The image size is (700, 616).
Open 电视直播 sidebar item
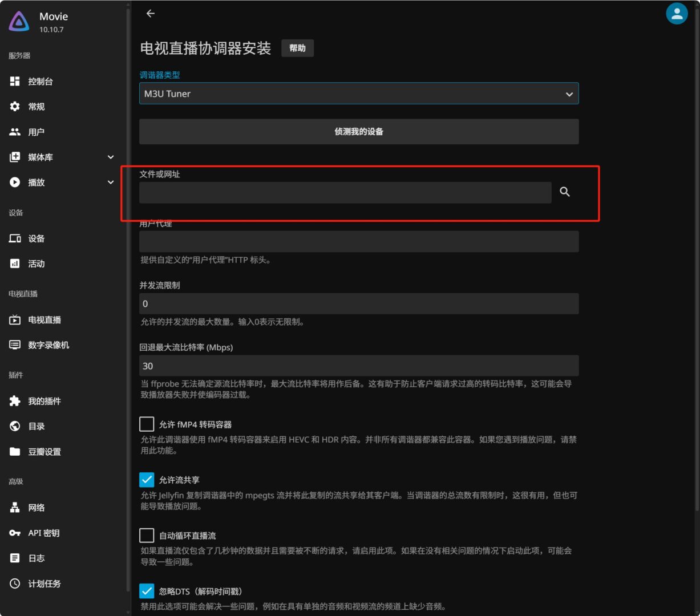[44, 320]
